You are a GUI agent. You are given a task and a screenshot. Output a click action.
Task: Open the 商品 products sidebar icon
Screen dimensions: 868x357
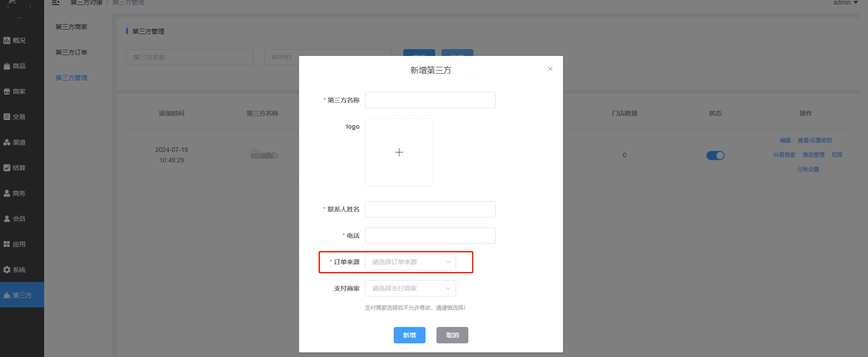coord(7,66)
